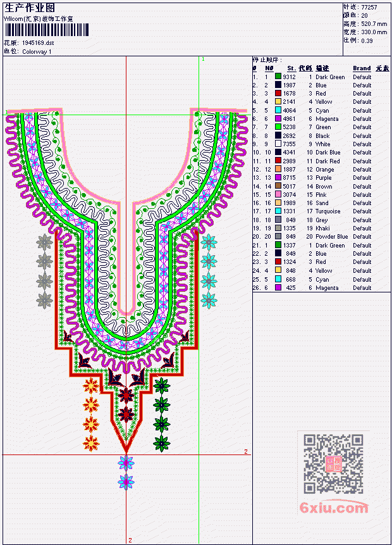
Task: Click the 'N#' column header
Action: coord(269,68)
